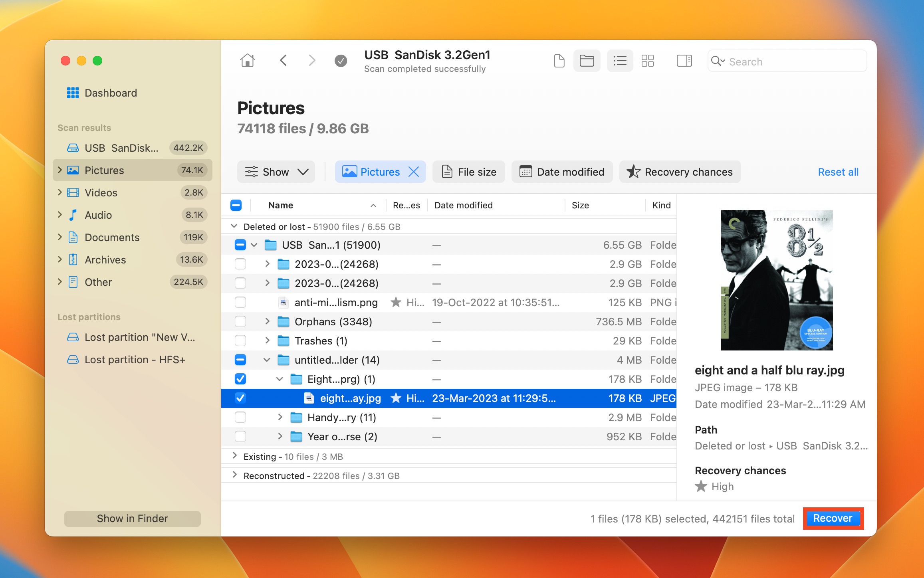The width and height of the screenshot is (924, 578).
Task: Click Reset all filters link
Action: tap(838, 172)
